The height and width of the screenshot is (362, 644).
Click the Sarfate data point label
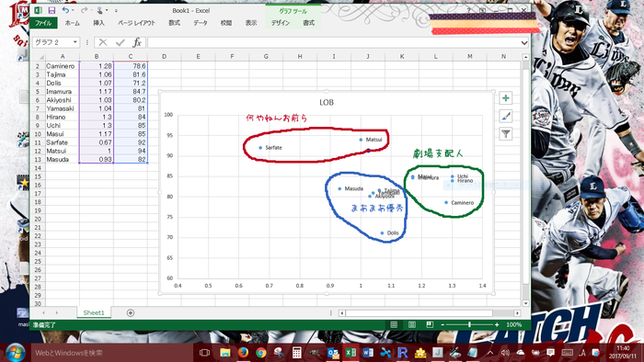click(x=273, y=148)
